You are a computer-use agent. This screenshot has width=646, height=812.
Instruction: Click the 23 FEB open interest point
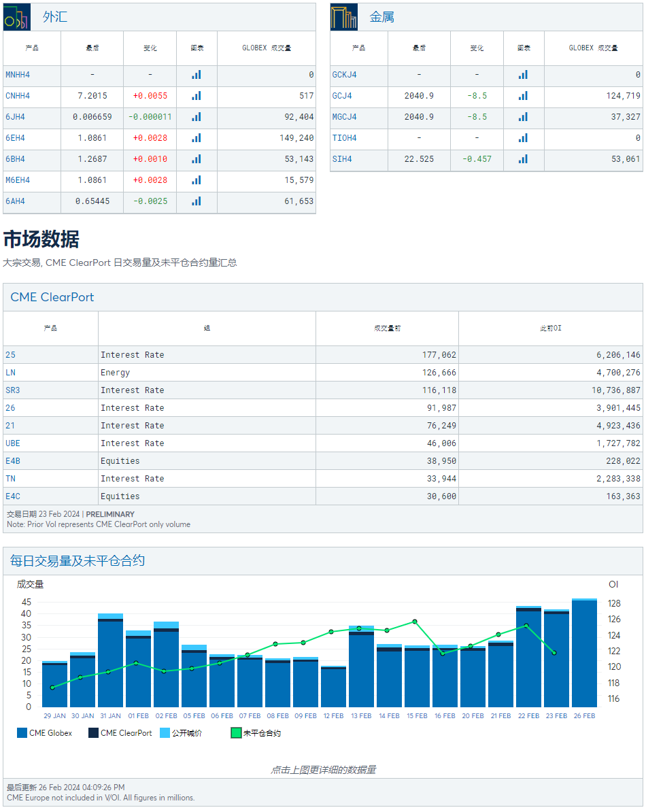(554, 653)
